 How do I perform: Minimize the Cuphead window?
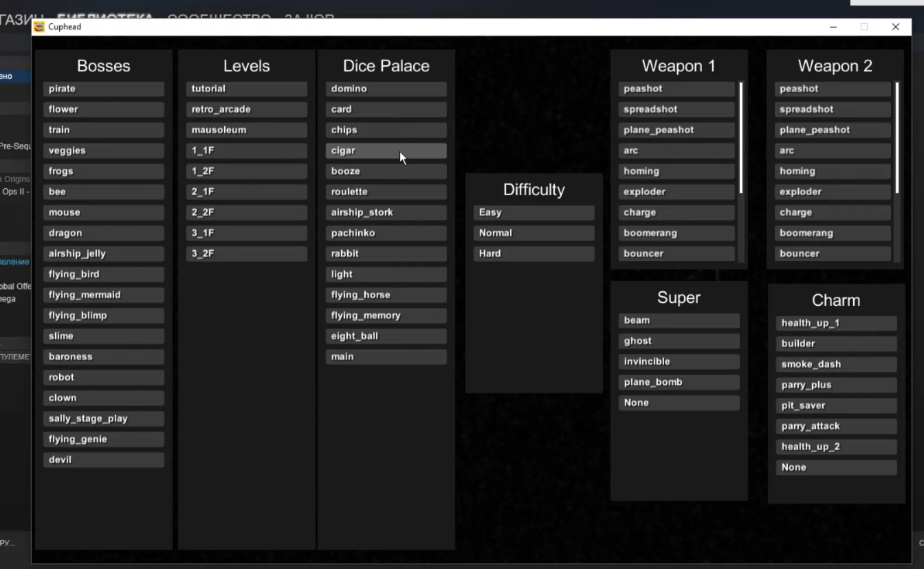pyautogui.click(x=833, y=27)
